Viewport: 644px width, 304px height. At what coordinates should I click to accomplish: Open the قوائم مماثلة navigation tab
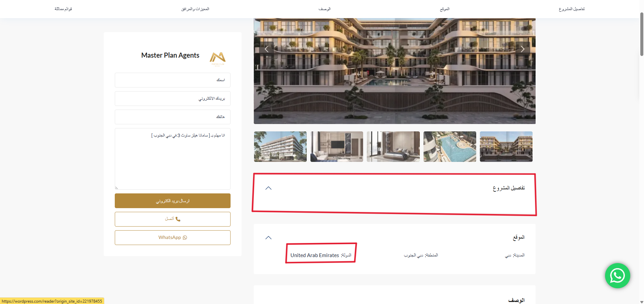[x=63, y=9]
